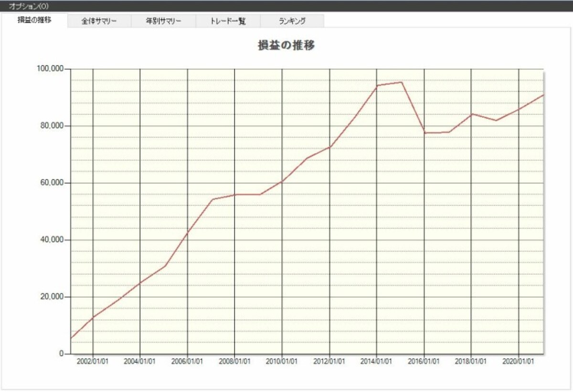Click the 2008/01/01 x-axis label

coord(234,361)
